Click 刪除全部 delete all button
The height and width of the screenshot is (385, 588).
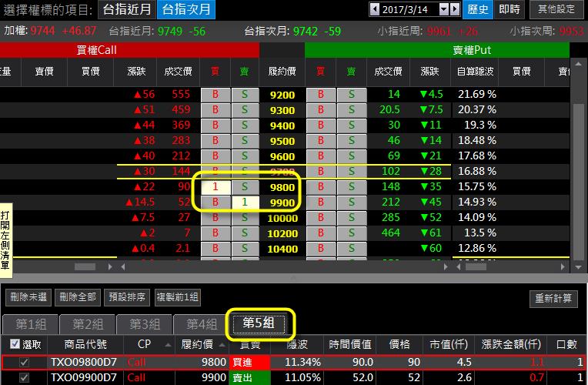(78, 297)
